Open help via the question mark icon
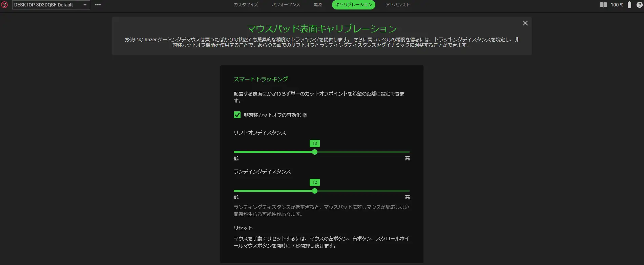 pos(640,5)
